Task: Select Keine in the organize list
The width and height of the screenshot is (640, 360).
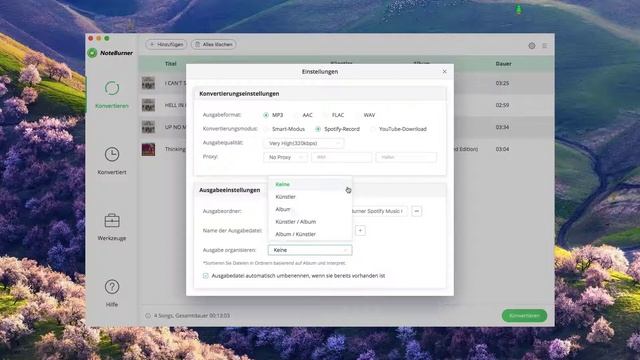Action: click(x=310, y=184)
